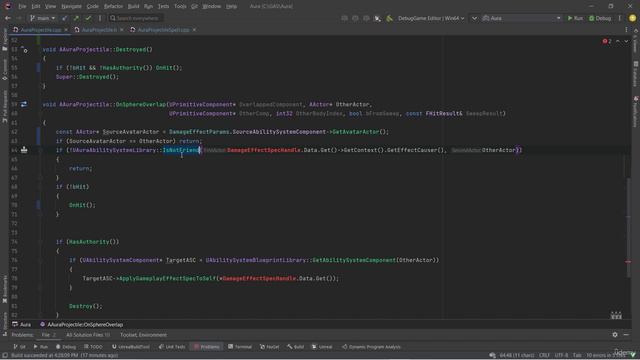The height and width of the screenshot is (360, 640).
Task: Open the Aura run configuration dropdown
Action: coord(522,18)
